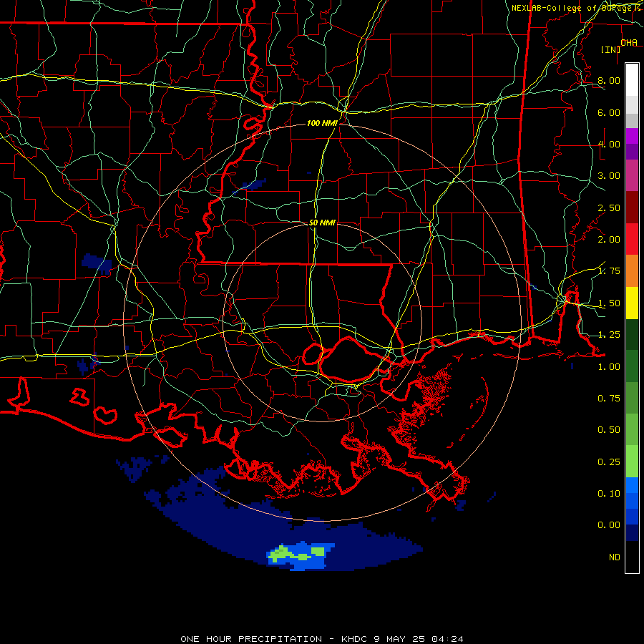Select the 0.25 legend value
This screenshot has width=644, height=644.
(x=609, y=462)
